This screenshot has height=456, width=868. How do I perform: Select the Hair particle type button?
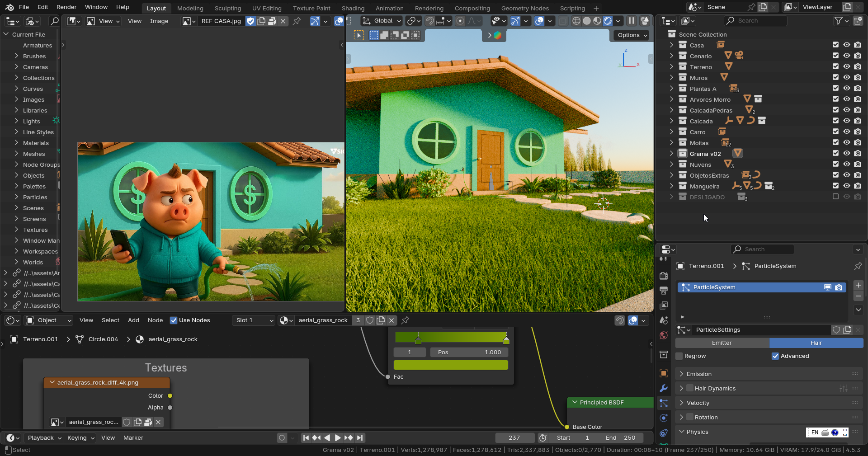coord(816,343)
